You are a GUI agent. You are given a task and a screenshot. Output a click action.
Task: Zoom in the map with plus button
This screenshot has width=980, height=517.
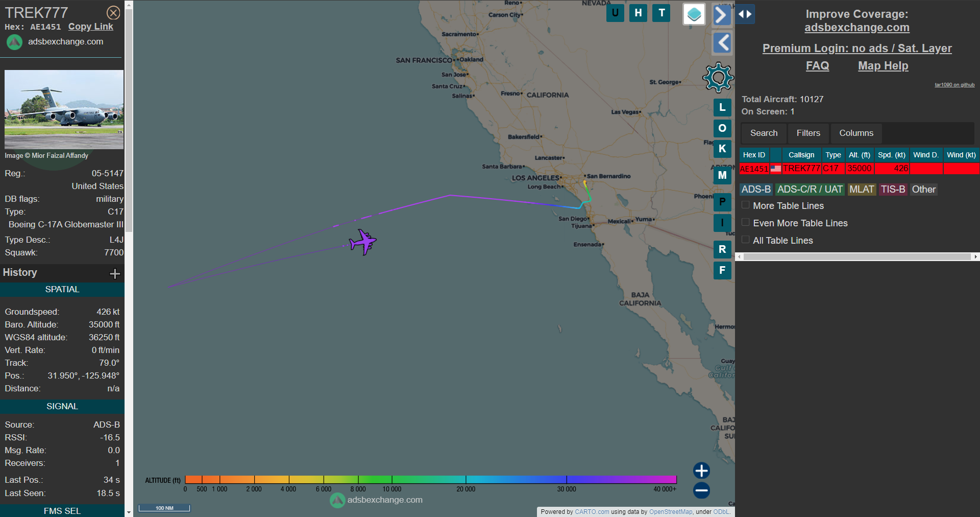[701, 471]
